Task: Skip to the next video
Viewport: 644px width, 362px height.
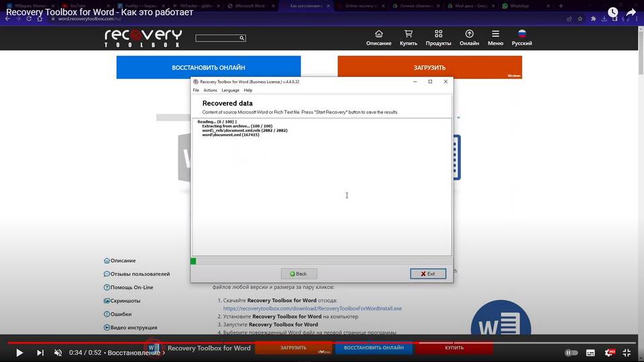Action: click(40, 353)
